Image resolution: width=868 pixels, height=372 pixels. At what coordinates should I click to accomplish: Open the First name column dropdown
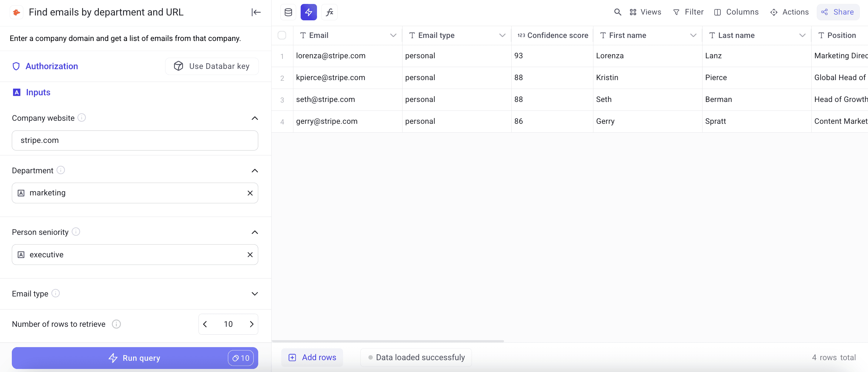click(693, 35)
